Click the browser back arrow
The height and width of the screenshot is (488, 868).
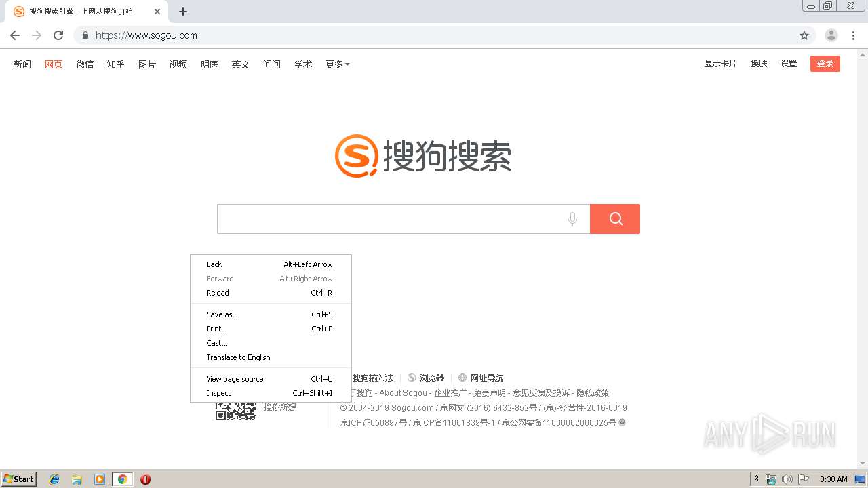click(15, 35)
